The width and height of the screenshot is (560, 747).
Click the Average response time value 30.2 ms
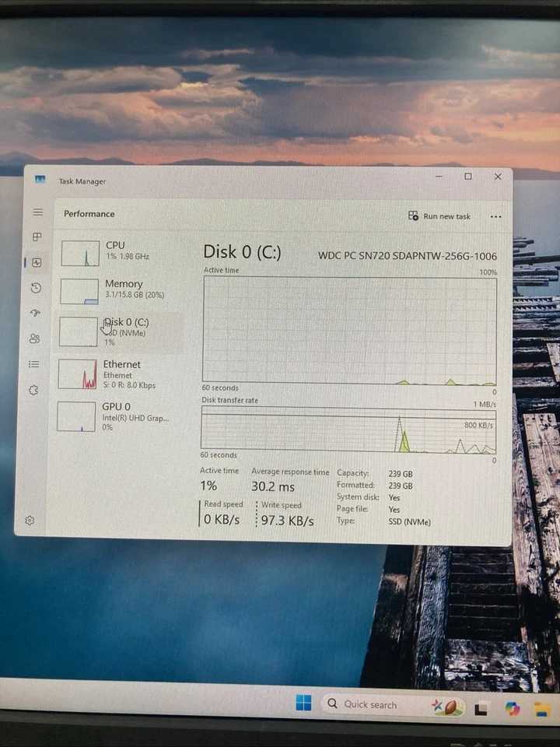click(273, 486)
